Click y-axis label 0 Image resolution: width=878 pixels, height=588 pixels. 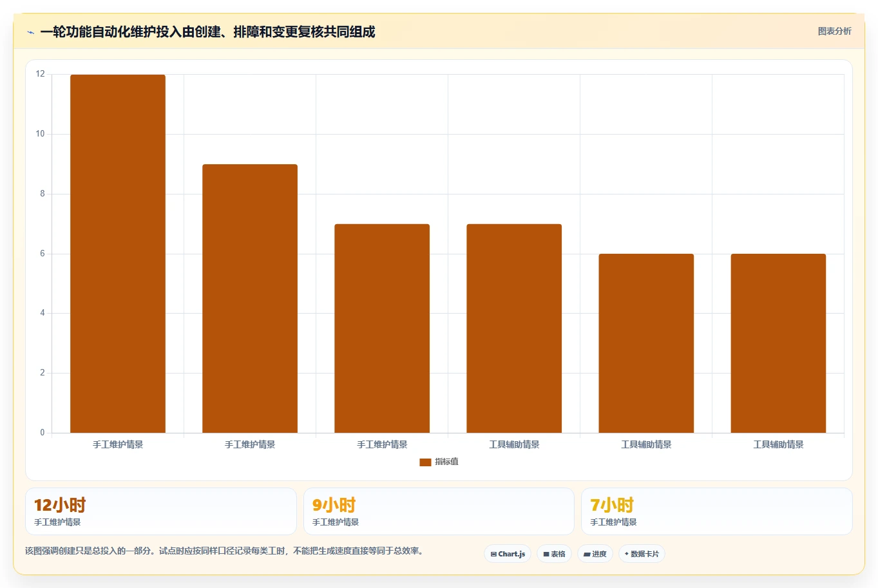(43, 433)
